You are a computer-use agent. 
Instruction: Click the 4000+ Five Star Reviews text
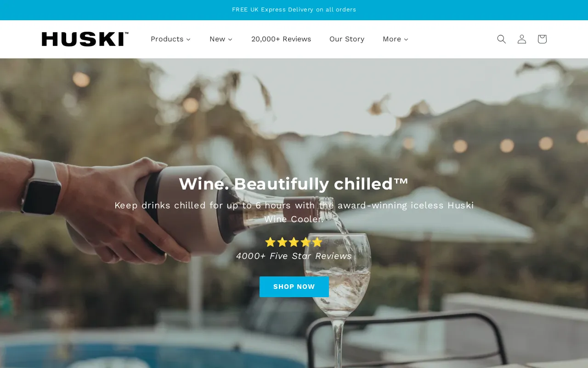tap(294, 256)
